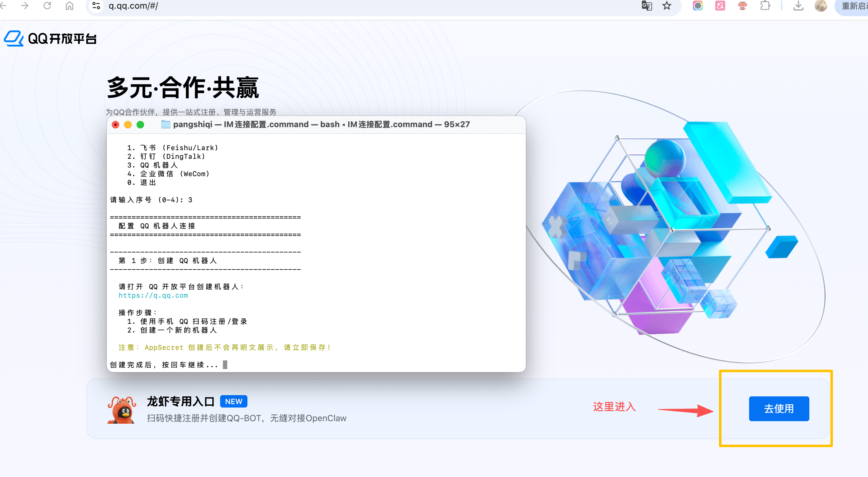The width and height of the screenshot is (868, 477).
Task: Click the red pixel mushroom extension icon
Action: pyautogui.click(x=742, y=6)
